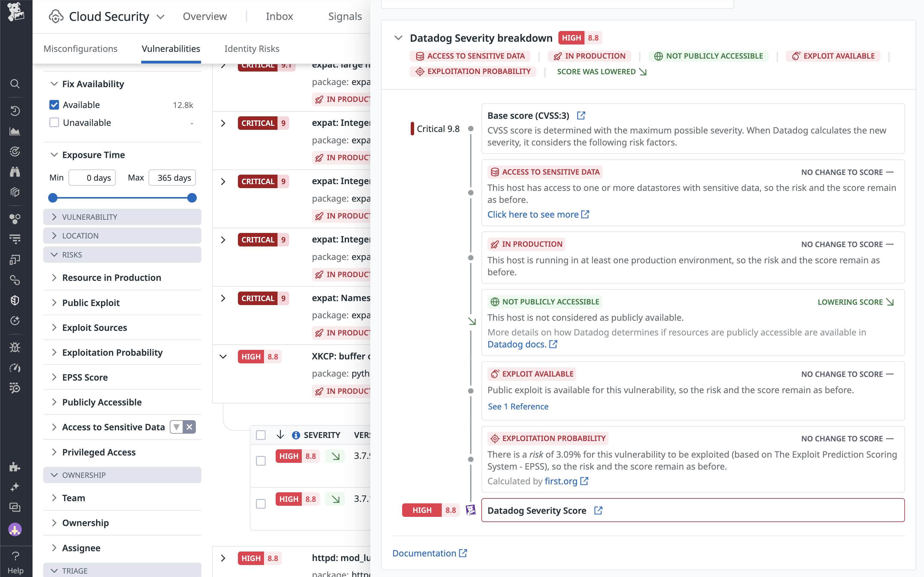Select the binoculars icon in the sidebar
The image size is (924, 577).
(15, 172)
